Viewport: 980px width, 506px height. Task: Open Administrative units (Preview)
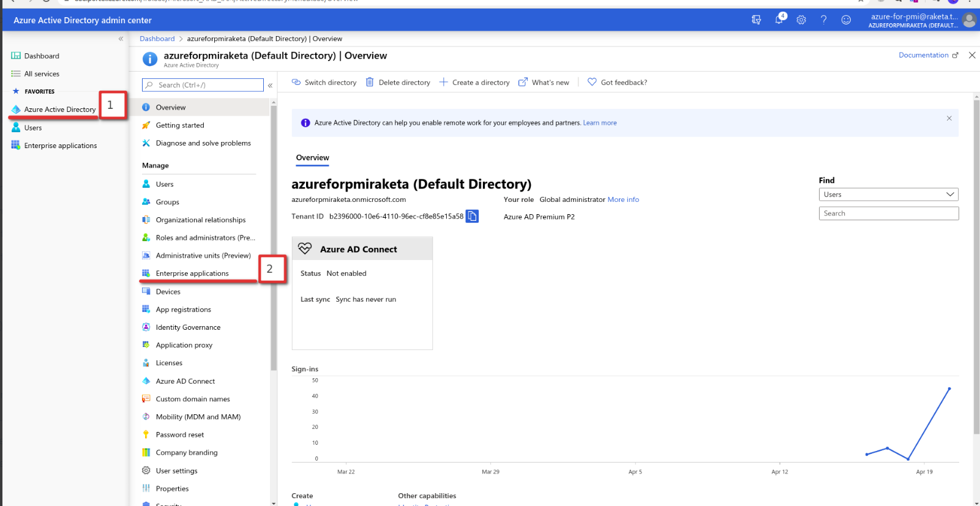[202, 255]
